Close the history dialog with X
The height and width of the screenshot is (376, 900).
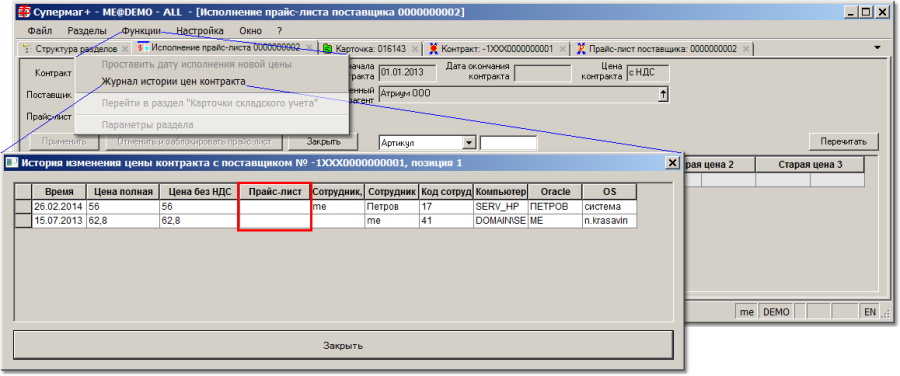coord(672,163)
